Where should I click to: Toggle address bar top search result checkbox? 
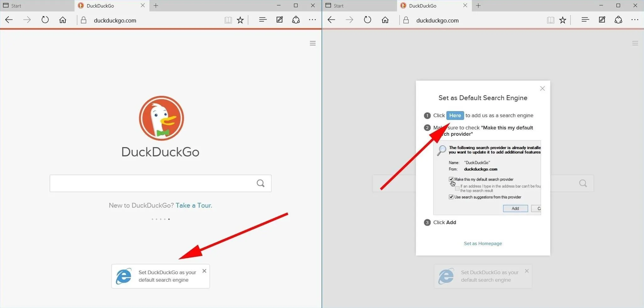(x=457, y=188)
